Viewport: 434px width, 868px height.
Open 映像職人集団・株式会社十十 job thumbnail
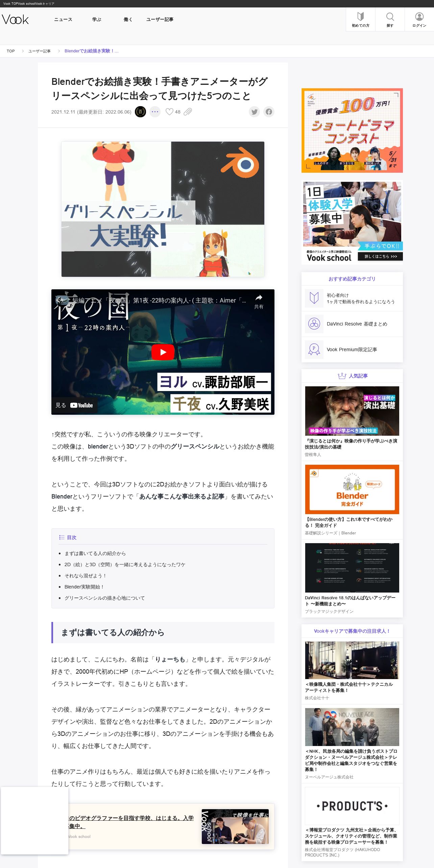point(352,660)
